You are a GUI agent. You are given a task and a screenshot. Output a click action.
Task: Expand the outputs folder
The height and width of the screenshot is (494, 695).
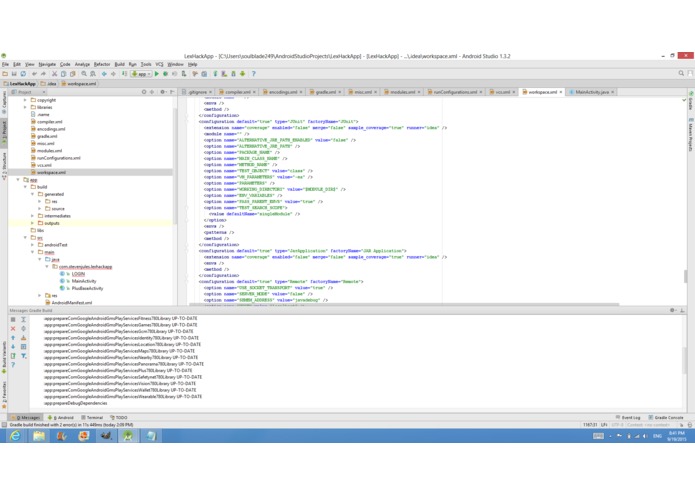[32, 223]
